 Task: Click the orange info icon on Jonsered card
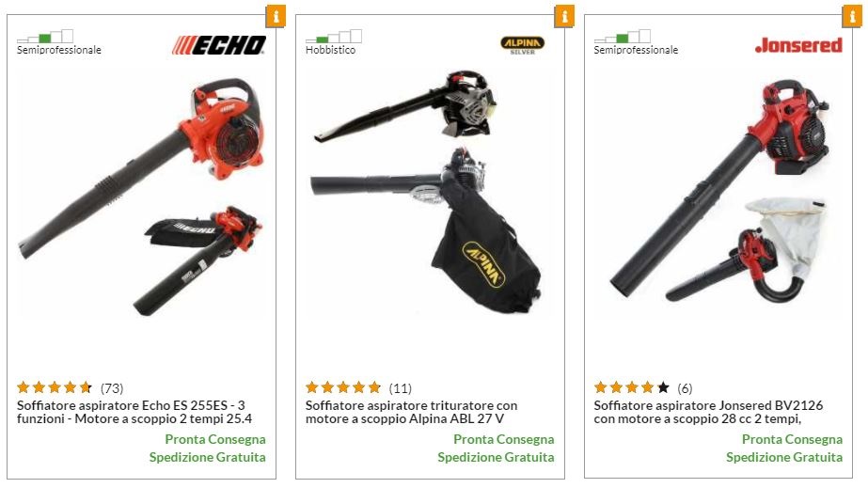(x=853, y=16)
